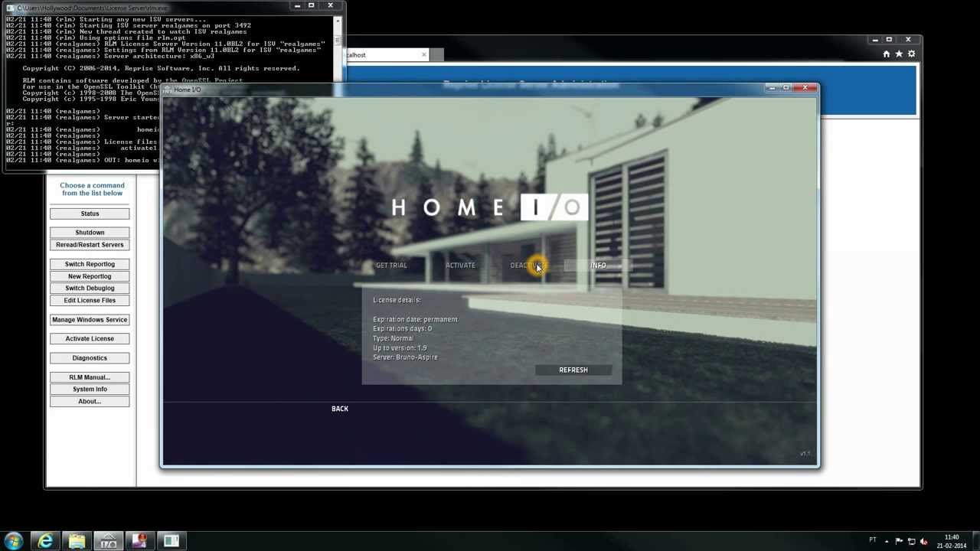Show hidden tray icons arrow
The height and width of the screenshot is (551, 980).
887,541
